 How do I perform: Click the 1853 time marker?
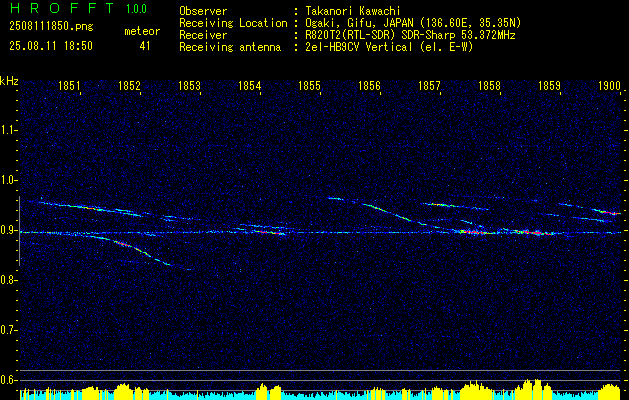pos(189,85)
